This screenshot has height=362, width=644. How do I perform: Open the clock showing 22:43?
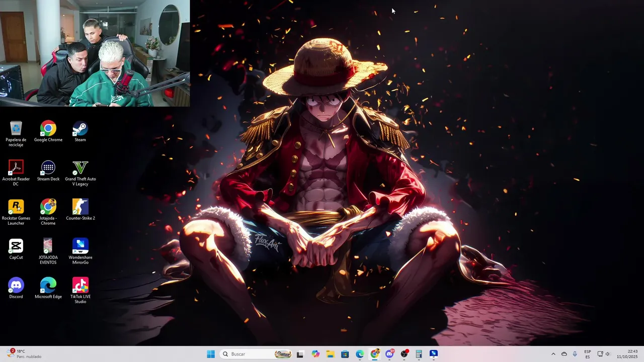627,354
